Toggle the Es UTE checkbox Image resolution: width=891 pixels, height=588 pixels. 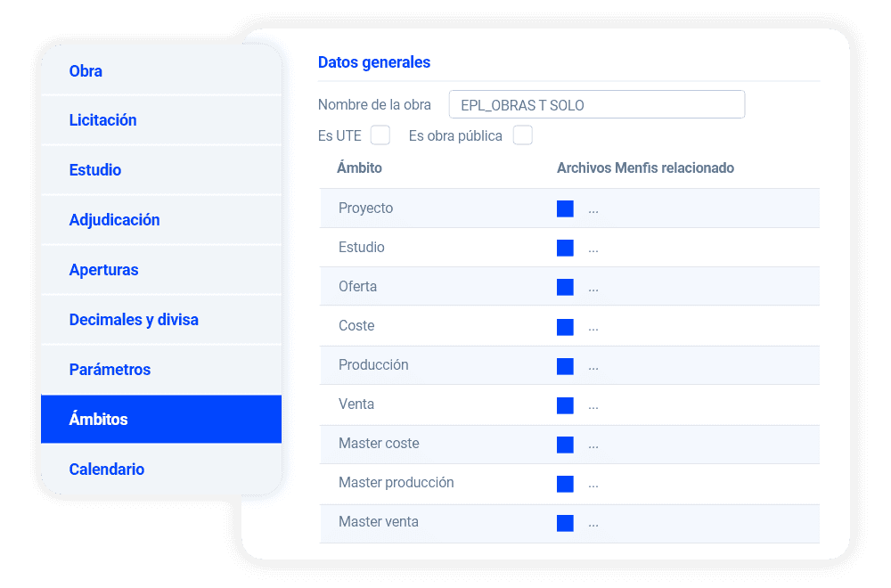pos(380,135)
